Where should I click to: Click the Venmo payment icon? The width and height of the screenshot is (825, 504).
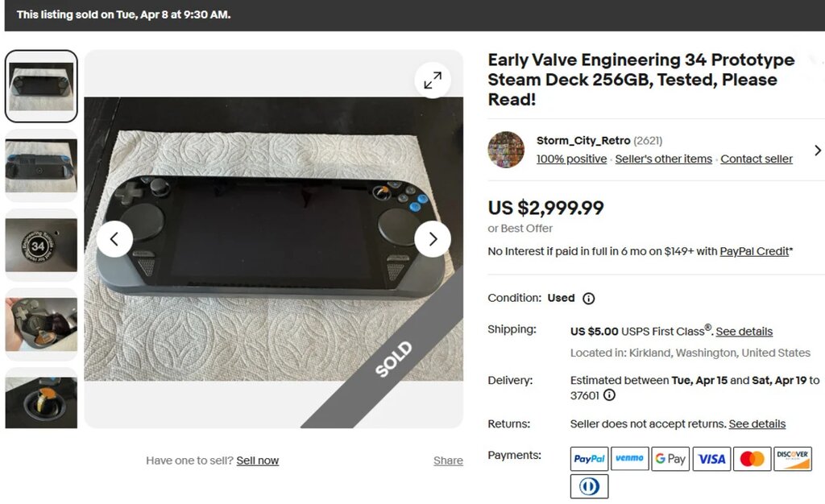click(630, 459)
